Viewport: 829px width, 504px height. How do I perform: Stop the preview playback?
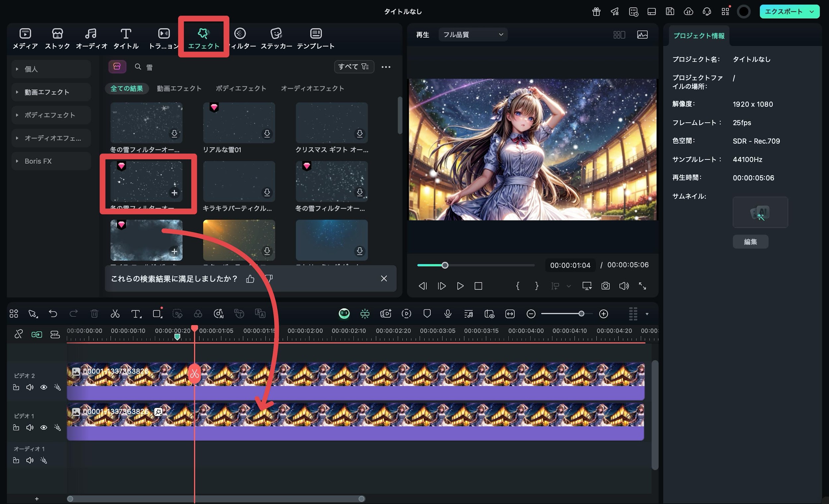coord(478,286)
